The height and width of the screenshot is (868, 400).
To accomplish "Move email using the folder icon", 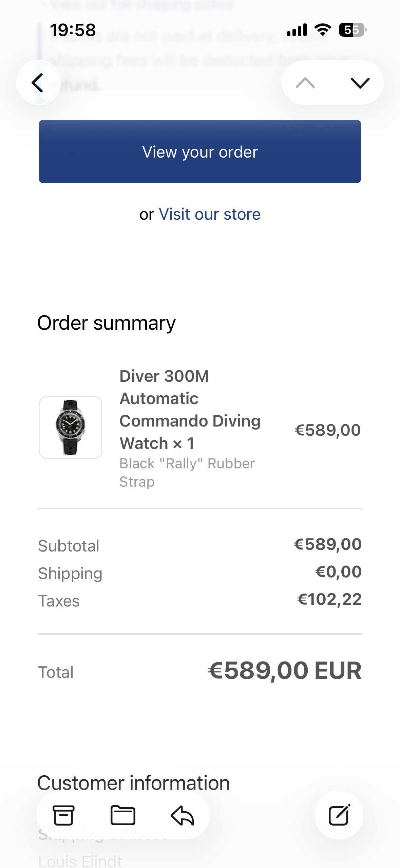I will pyautogui.click(x=123, y=815).
